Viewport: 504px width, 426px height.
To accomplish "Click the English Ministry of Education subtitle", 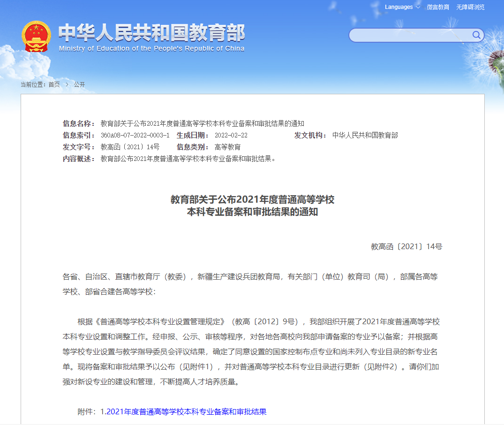I will coord(151,48).
